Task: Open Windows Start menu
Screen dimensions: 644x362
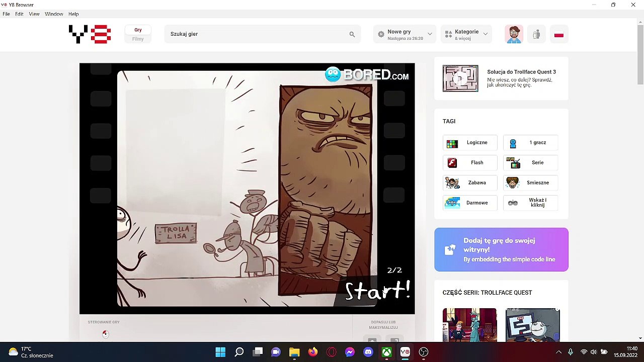Action: tap(220, 352)
